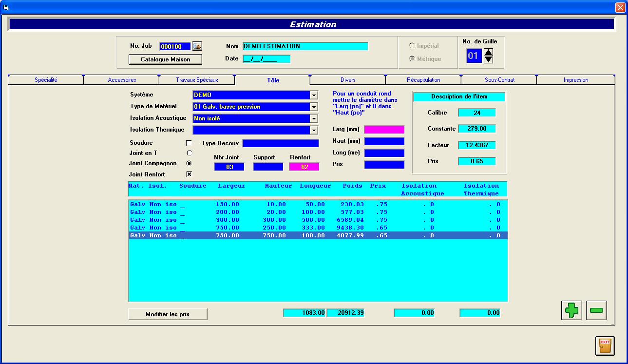Uncheck the Joint Renfort checkbox
Image resolution: width=628 pixels, height=364 pixels.
(189, 174)
